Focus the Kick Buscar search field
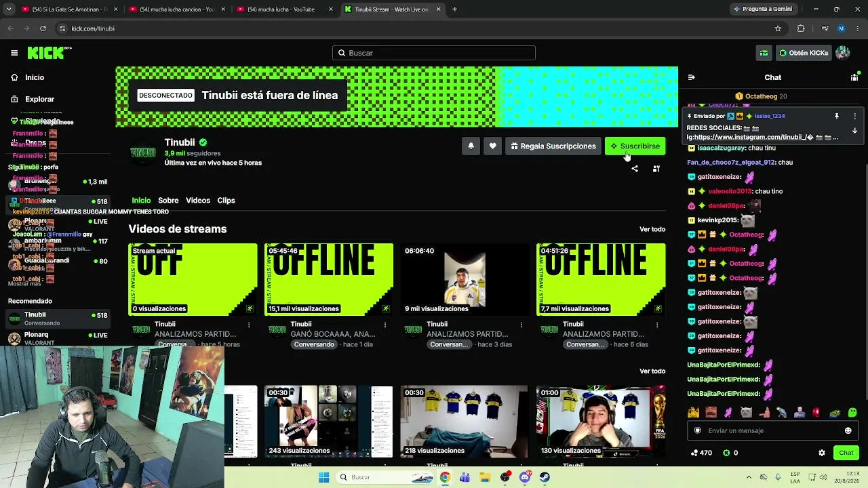The width and height of the screenshot is (868, 488). [x=434, y=53]
